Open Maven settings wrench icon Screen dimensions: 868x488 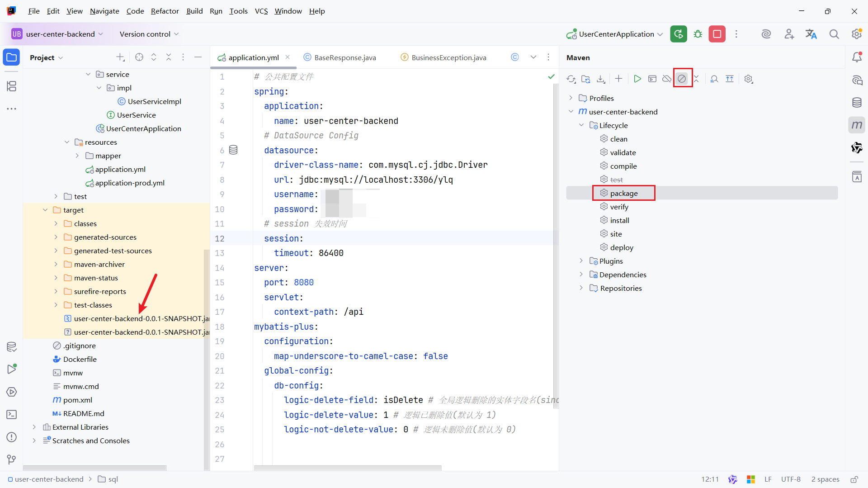(749, 79)
